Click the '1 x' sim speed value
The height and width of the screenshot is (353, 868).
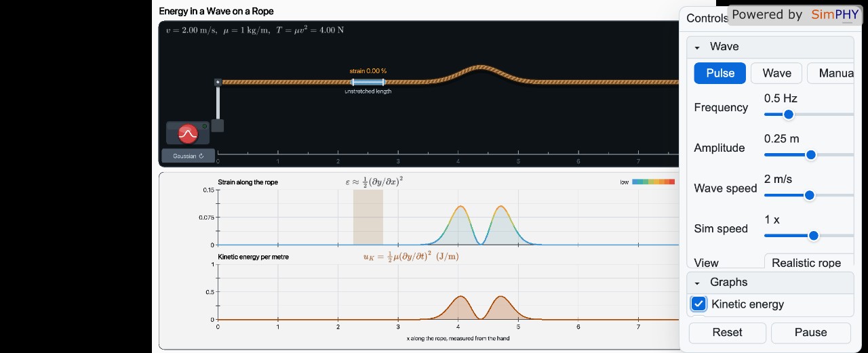[772, 220]
